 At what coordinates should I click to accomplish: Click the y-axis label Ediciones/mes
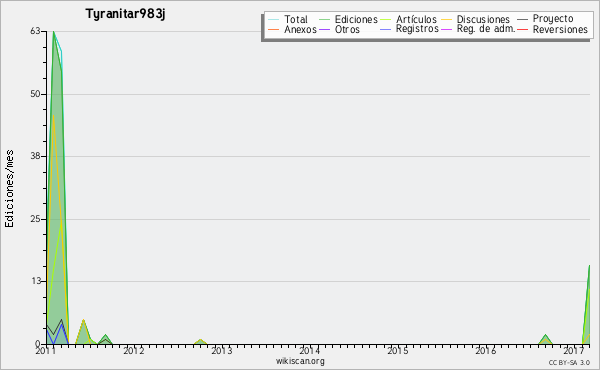point(9,189)
